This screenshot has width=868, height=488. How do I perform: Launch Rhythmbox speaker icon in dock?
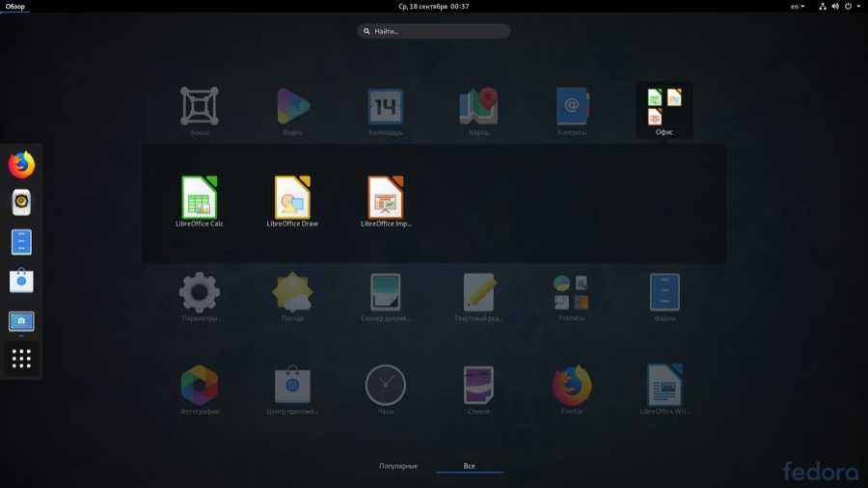pyautogui.click(x=21, y=203)
